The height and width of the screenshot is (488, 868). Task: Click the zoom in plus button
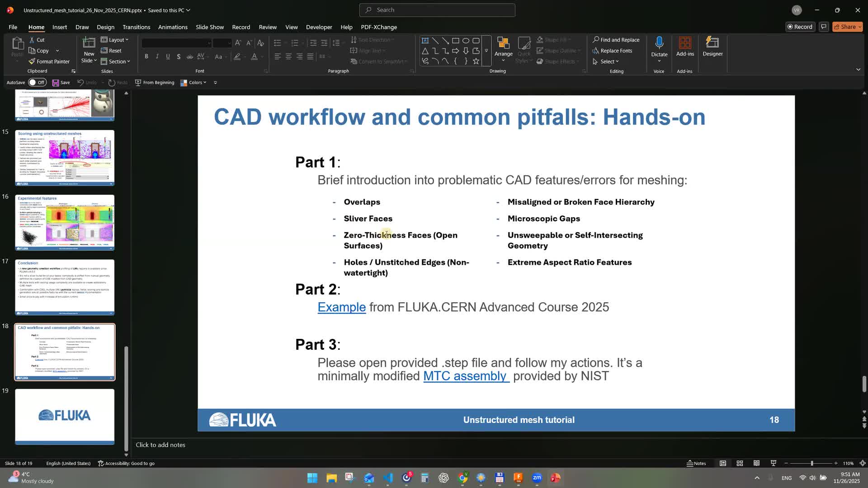[x=835, y=463]
